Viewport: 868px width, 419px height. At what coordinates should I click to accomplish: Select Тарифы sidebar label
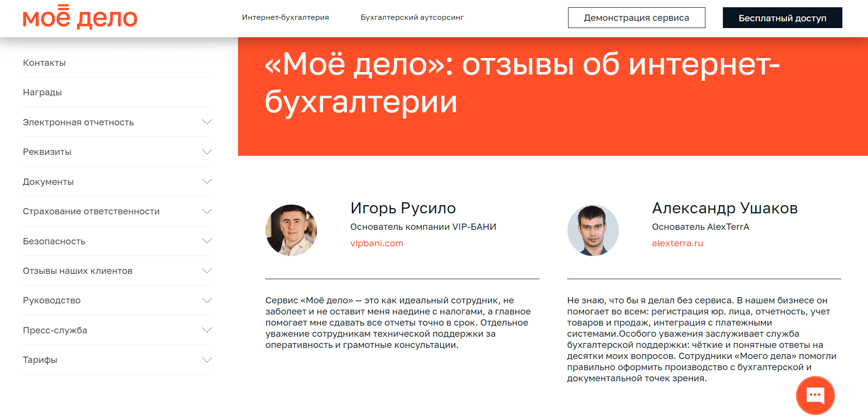pyautogui.click(x=40, y=360)
